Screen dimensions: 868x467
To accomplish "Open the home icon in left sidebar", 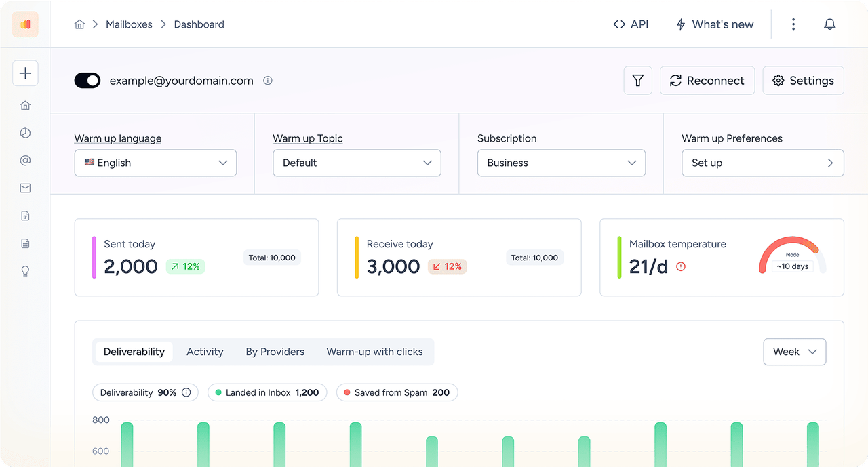I will (25, 106).
